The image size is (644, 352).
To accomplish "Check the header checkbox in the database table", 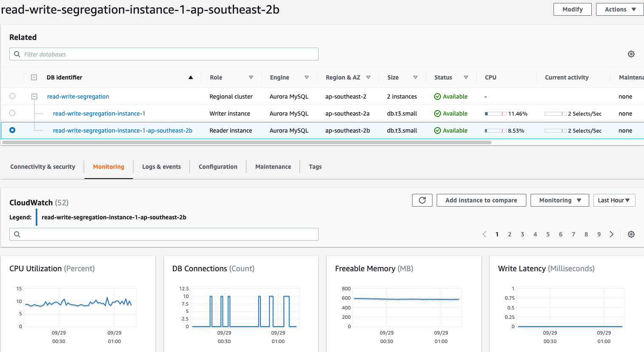I will tap(34, 77).
